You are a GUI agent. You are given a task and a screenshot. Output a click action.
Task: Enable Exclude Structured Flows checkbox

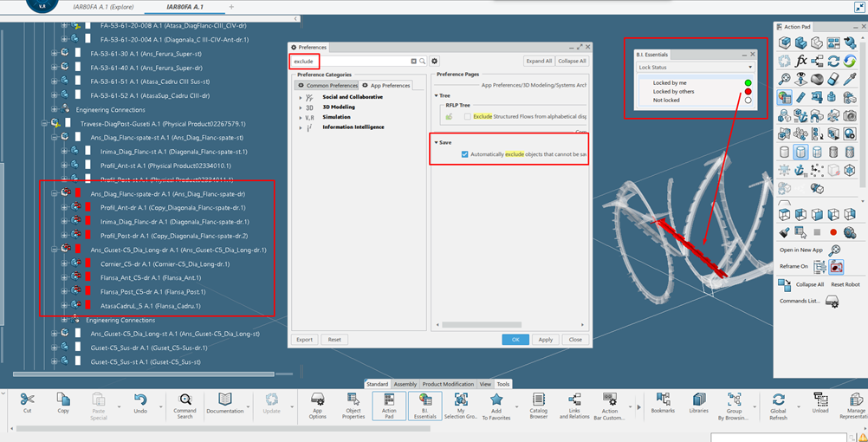tap(468, 116)
